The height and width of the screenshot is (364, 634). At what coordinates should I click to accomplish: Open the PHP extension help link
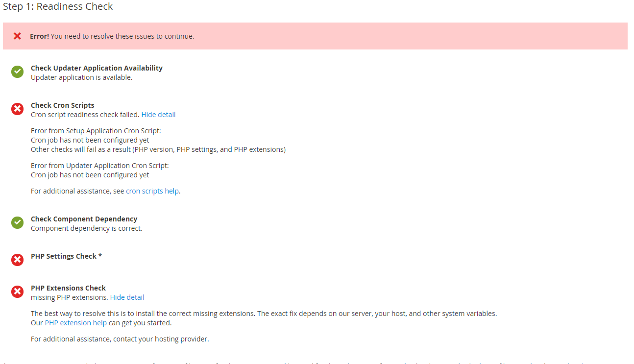point(75,322)
